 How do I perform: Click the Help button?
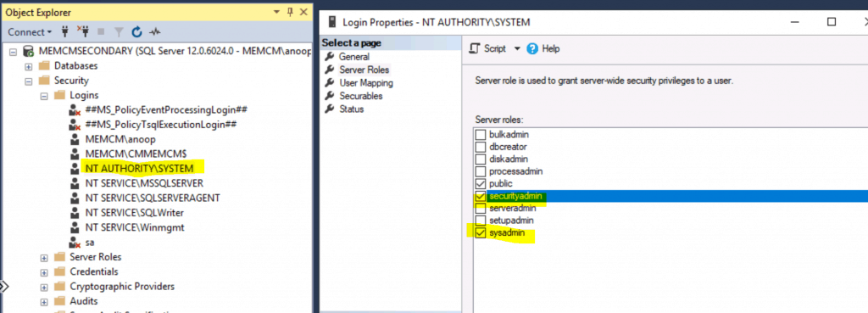(543, 48)
